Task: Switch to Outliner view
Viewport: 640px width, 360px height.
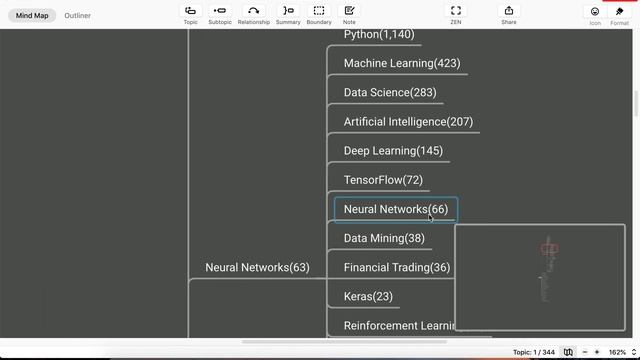Action: pos(78,16)
